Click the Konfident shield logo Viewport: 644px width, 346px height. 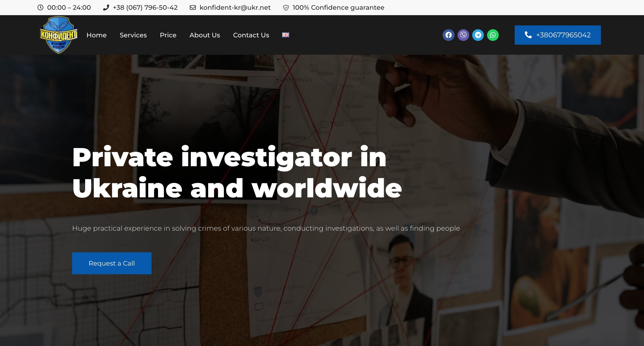point(59,35)
